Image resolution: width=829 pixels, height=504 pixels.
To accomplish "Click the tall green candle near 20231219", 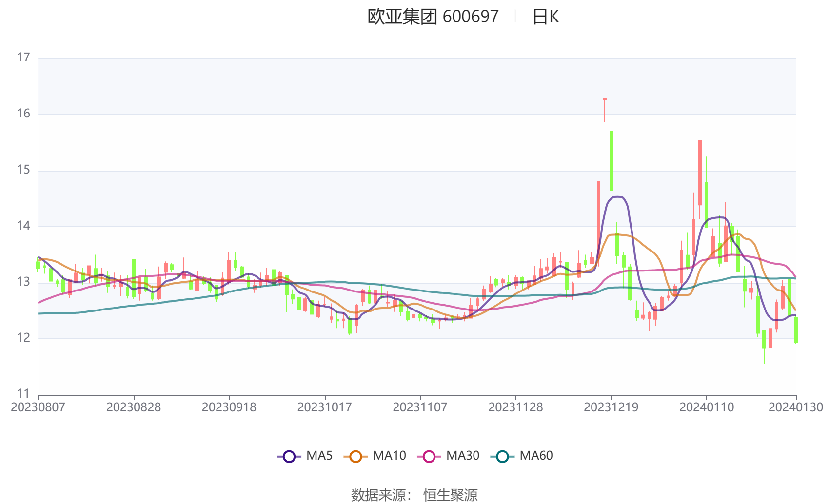I will tap(612, 161).
